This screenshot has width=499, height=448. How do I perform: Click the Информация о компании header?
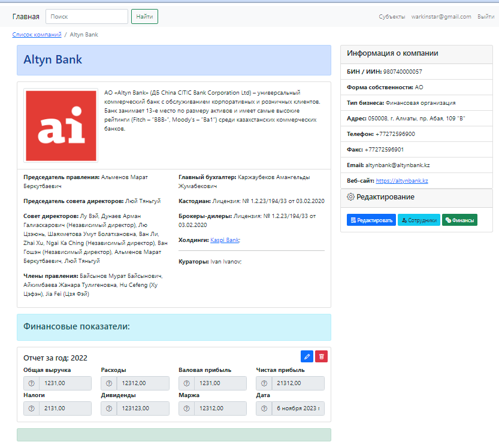click(x=392, y=53)
